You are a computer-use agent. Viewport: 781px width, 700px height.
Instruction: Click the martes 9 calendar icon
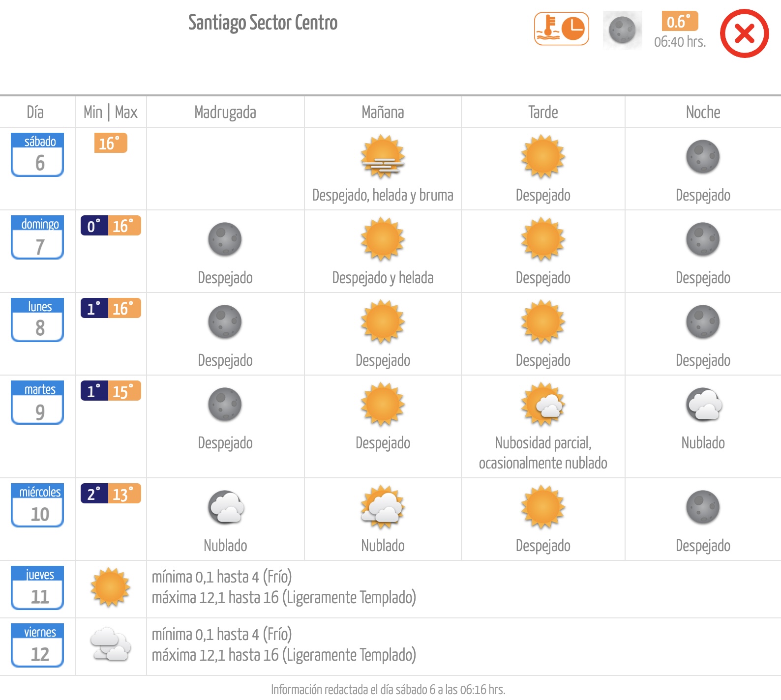pos(37,403)
